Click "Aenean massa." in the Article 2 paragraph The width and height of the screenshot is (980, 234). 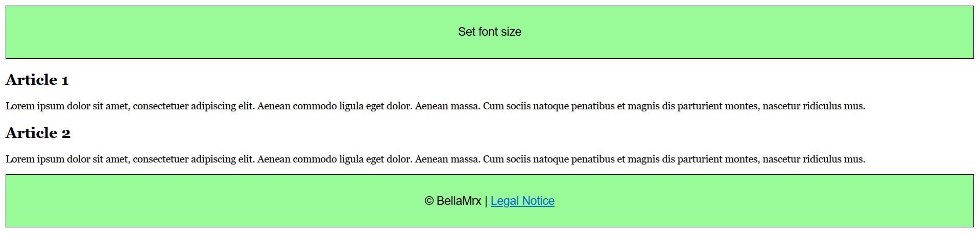tap(447, 159)
